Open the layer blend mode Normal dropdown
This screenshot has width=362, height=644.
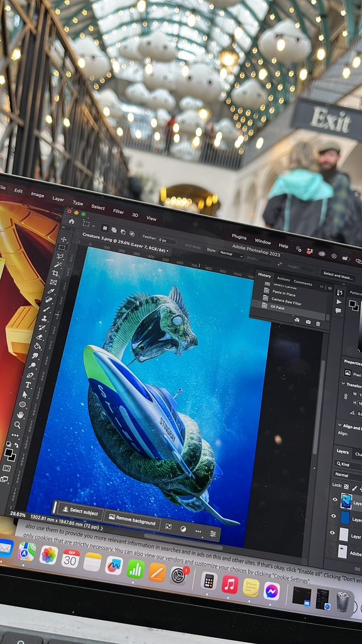[348, 475]
